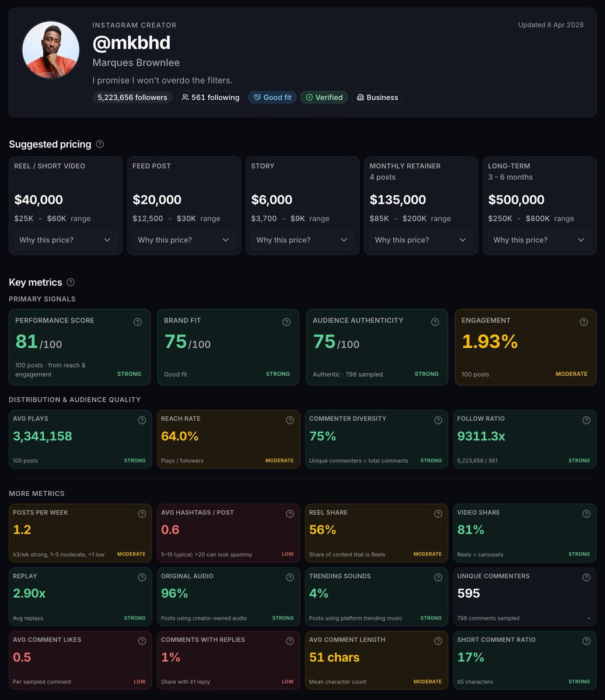
Task: Click the 595 unique commenters value
Action: (x=468, y=593)
